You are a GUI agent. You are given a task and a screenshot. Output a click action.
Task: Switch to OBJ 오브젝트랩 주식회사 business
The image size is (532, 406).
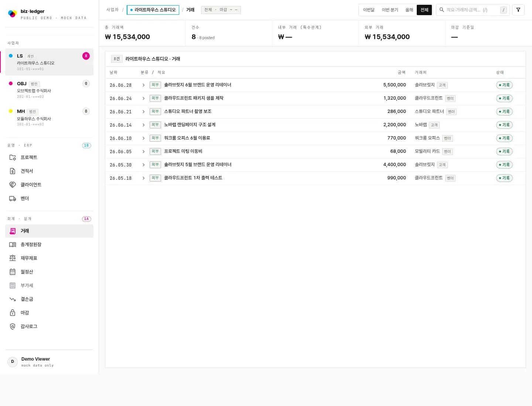point(49,90)
